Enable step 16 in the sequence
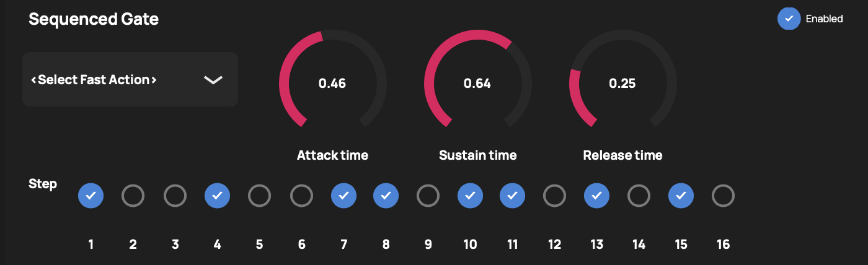This screenshot has width=868, height=265. (x=723, y=196)
